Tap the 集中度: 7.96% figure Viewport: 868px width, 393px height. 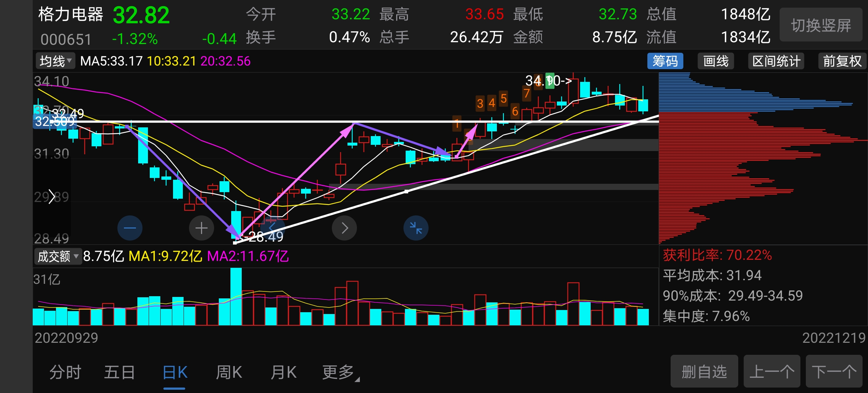click(x=706, y=316)
